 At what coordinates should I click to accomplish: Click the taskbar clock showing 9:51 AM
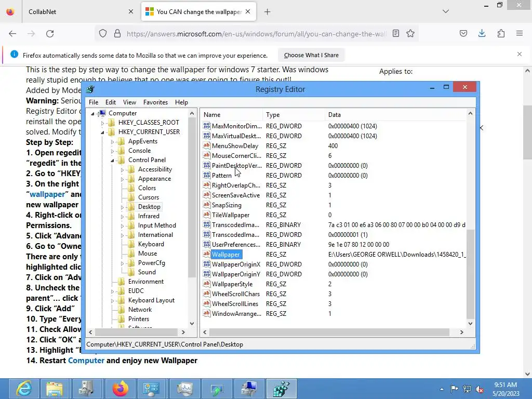506,389
